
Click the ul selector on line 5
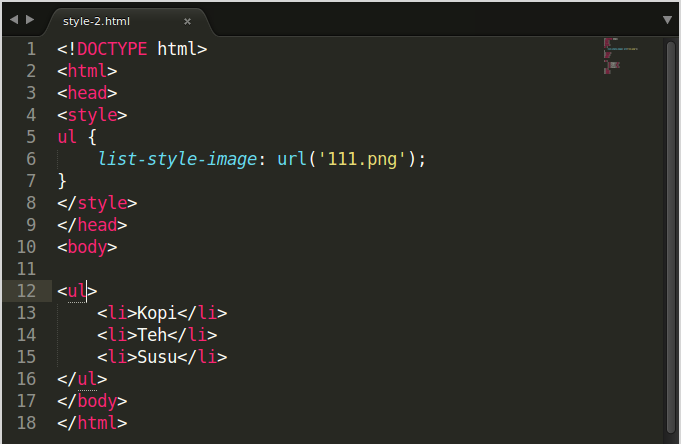pyautogui.click(x=67, y=137)
